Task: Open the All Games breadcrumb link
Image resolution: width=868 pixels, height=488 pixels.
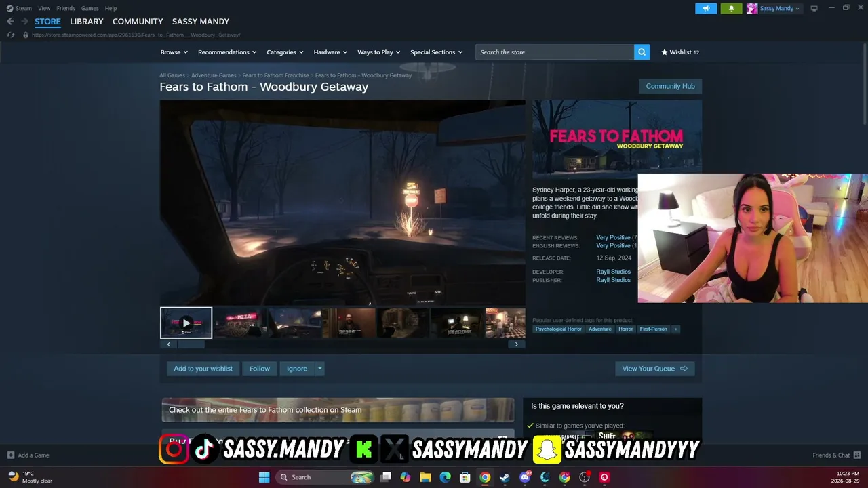Action: click(x=172, y=75)
